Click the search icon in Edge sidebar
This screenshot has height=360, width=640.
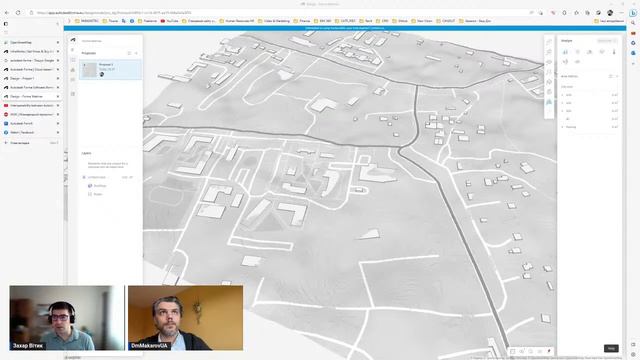[x=633, y=23]
